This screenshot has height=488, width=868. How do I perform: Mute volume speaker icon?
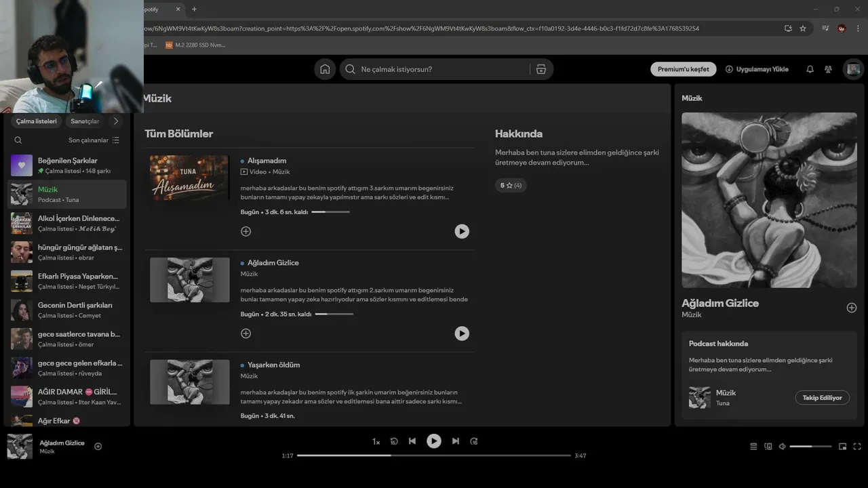(782, 447)
